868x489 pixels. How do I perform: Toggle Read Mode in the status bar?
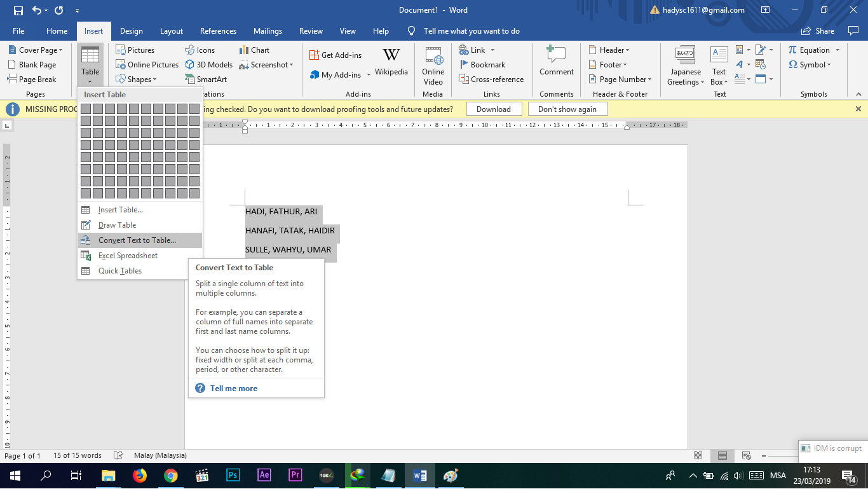tap(699, 455)
